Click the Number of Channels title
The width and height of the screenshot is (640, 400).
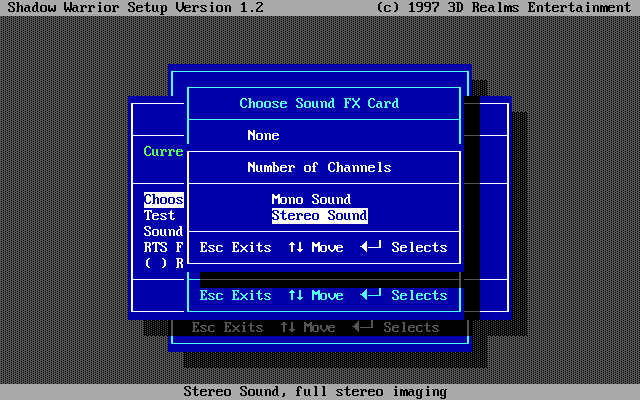(x=319, y=167)
